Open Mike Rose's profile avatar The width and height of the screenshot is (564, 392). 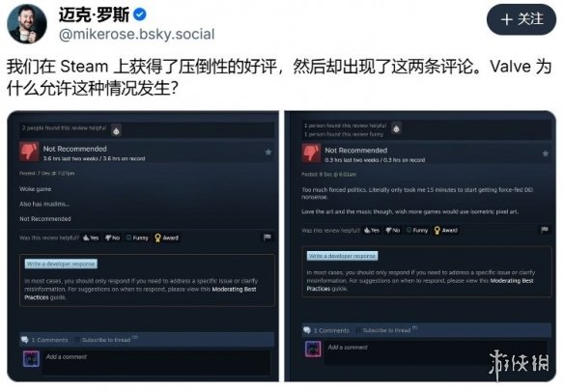pyautogui.click(x=27, y=24)
